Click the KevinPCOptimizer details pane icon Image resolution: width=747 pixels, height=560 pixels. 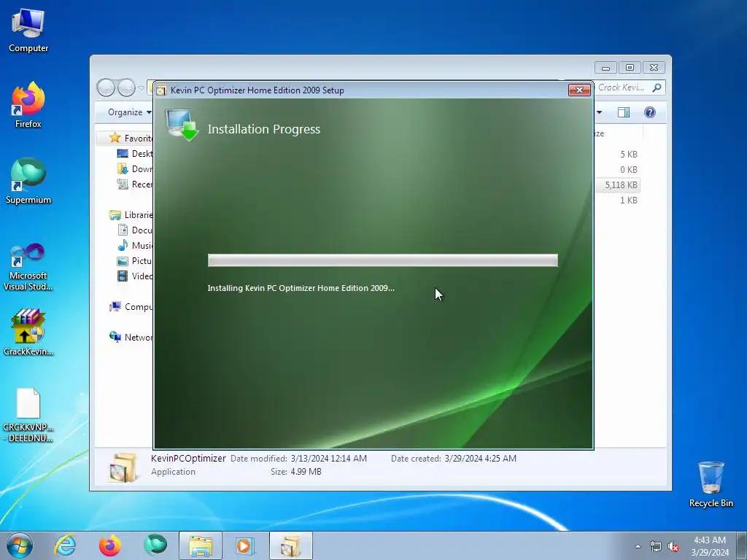pos(122,467)
